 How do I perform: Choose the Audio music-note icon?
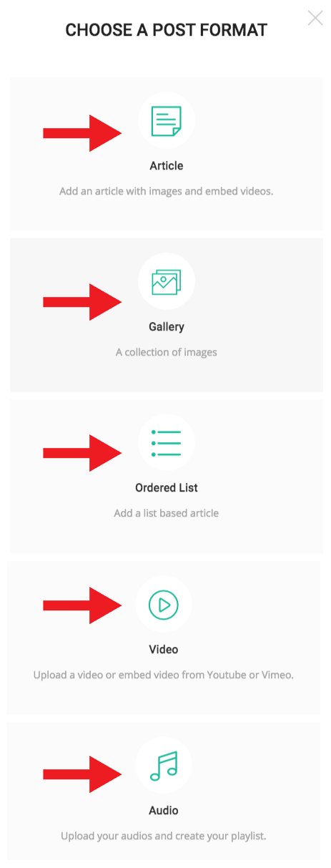pyautogui.click(x=164, y=766)
